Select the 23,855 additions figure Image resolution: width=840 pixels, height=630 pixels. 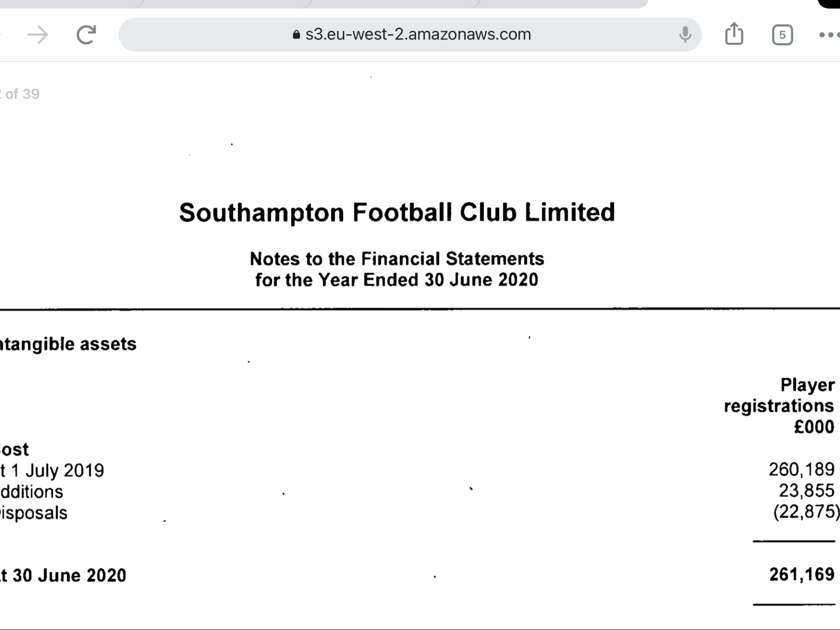pos(807,491)
